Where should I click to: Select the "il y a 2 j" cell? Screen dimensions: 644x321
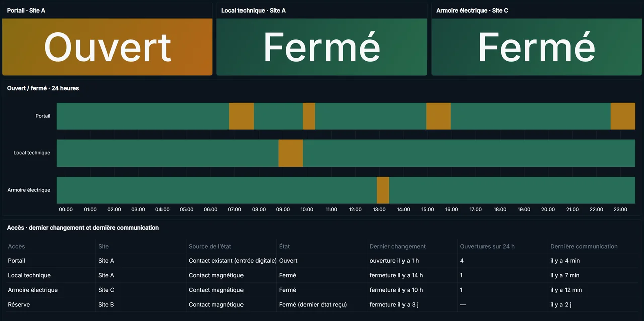pyautogui.click(x=561, y=304)
